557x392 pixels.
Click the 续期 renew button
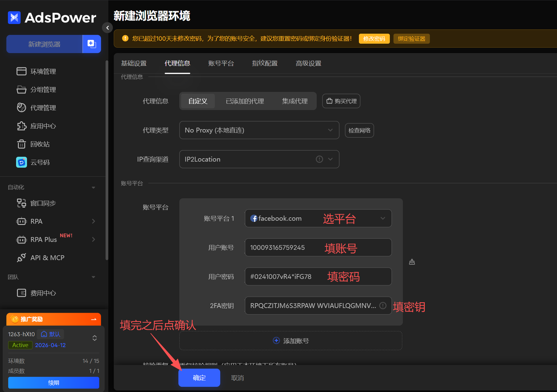tap(54, 383)
